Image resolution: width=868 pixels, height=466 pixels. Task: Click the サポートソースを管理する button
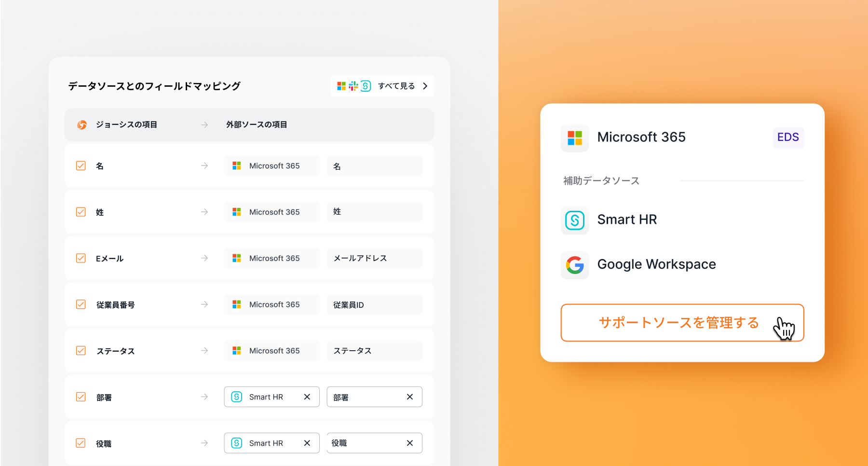tap(682, 323)
